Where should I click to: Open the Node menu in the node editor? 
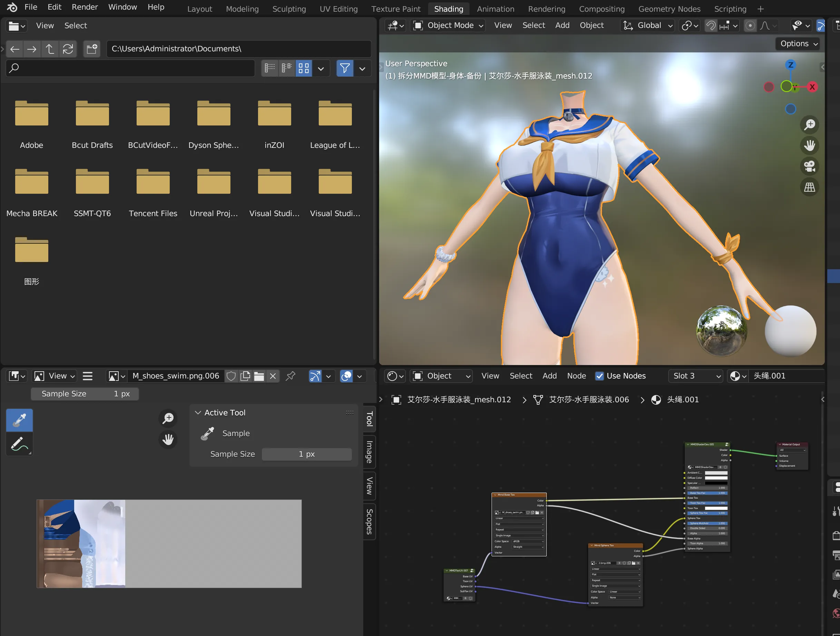tap(576, 376)
